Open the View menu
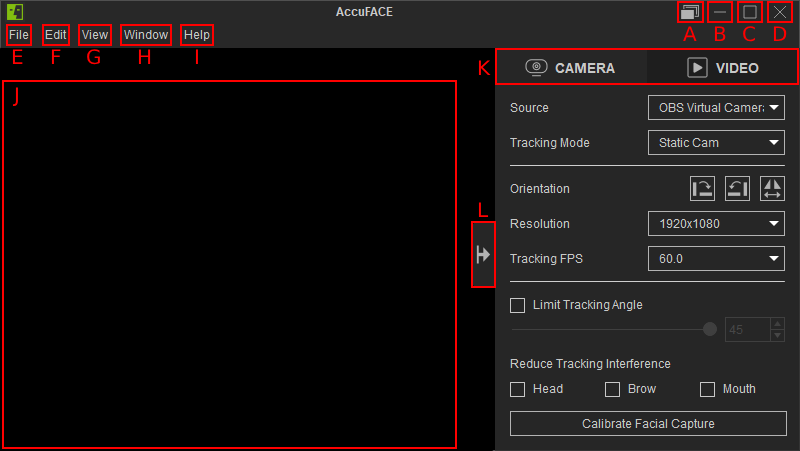Screen dimensions: 800x451 click(95, 35)
